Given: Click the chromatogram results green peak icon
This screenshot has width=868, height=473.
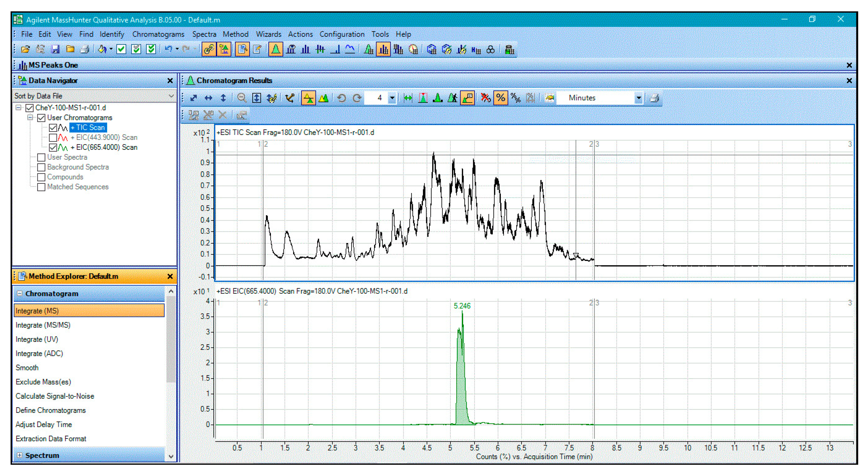Looking at the screenshot, I should point(275,50).
